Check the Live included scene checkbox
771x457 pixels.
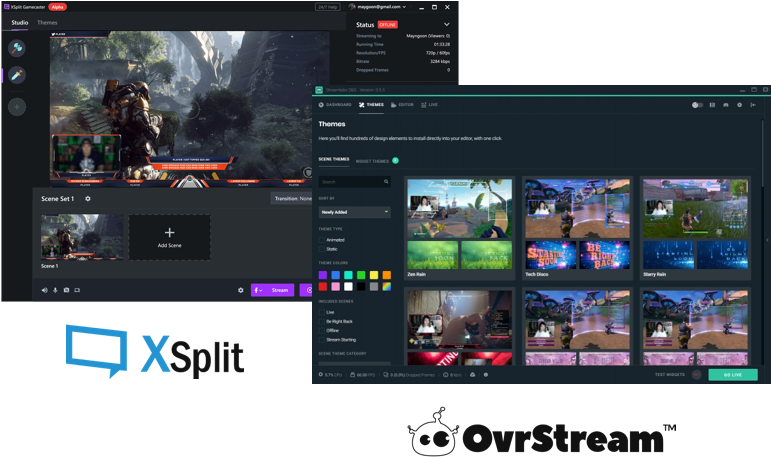click(x=322, y=312)
